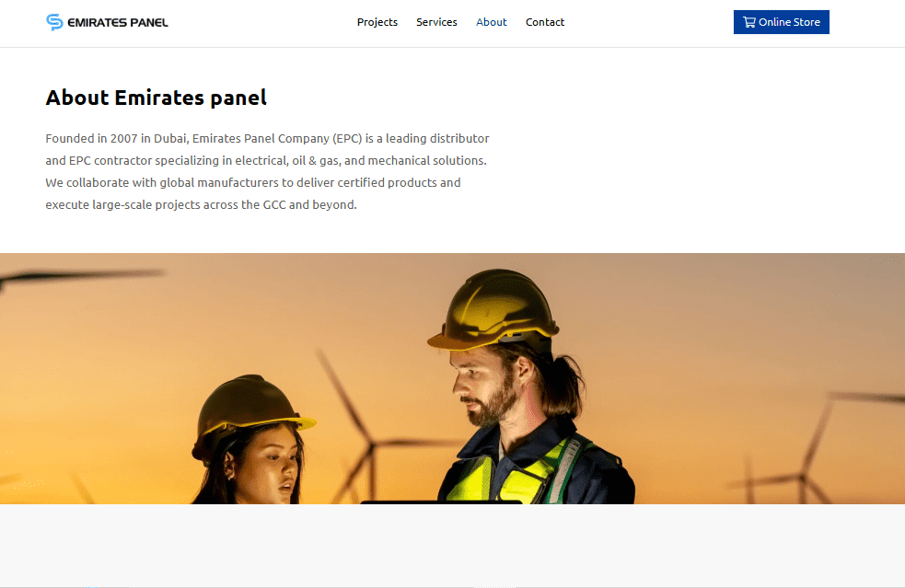
Task: Click the EMIRATES PANEL logo wordmark
Action: 118,22
